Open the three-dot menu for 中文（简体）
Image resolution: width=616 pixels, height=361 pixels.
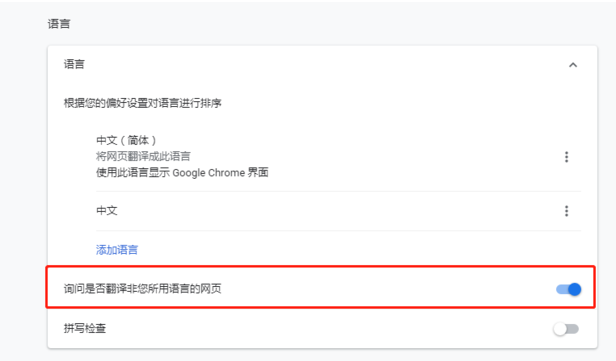(x=566, y=157)
